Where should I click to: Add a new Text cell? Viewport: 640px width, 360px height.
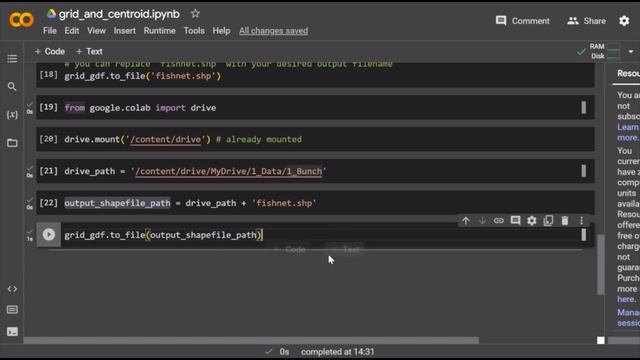point(89,51)
